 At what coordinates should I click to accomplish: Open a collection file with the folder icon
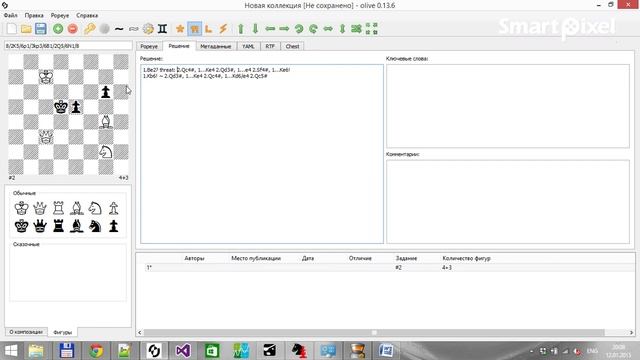(26, 29)
